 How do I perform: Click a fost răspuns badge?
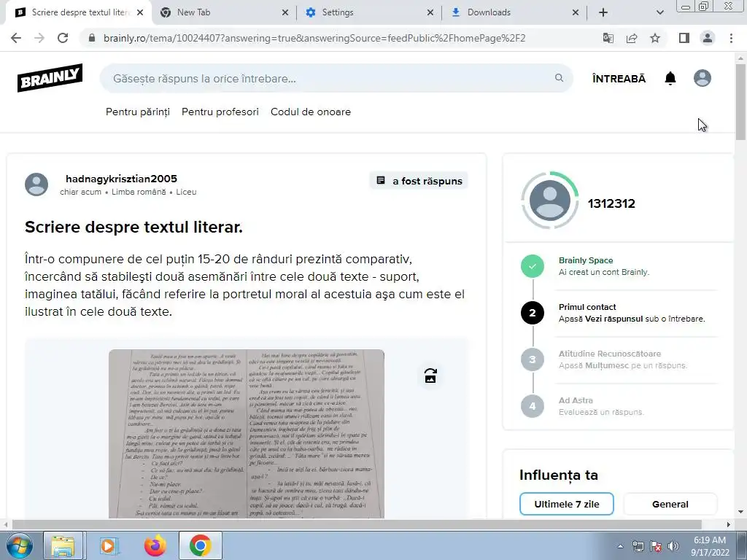[419, 181]
